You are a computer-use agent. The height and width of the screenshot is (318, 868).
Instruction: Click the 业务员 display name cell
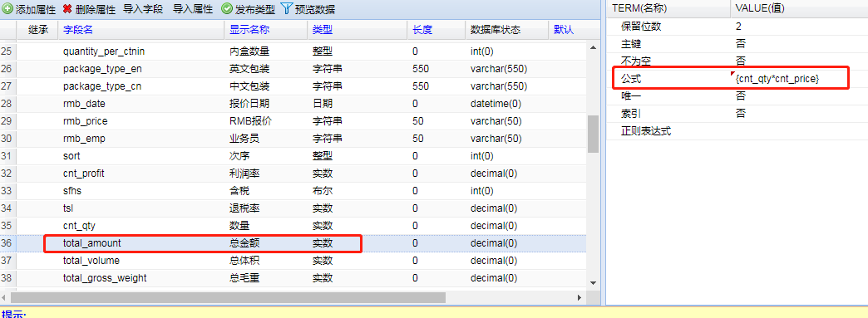point(244,139)
